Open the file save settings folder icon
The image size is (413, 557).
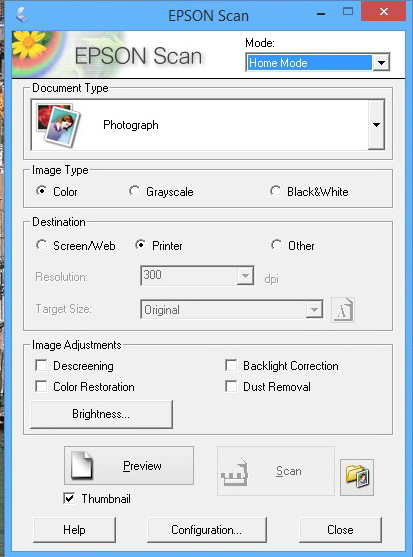click(x=357, y=477)
